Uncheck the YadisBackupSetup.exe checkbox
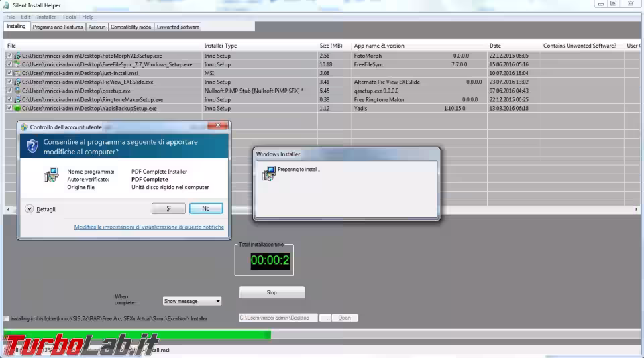 pos(9,109)
